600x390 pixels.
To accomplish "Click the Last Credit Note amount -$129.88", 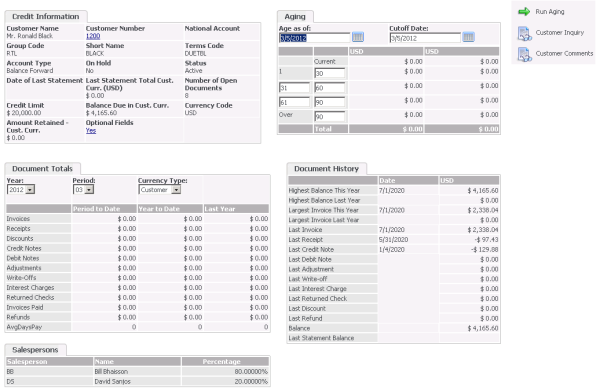I will click(x=484, y=250).
